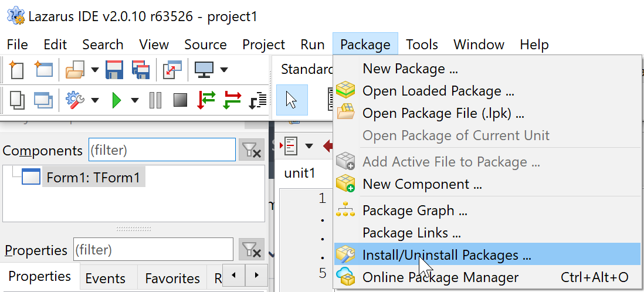
Task: Click the Pause icon
Action: pos(155,100)
